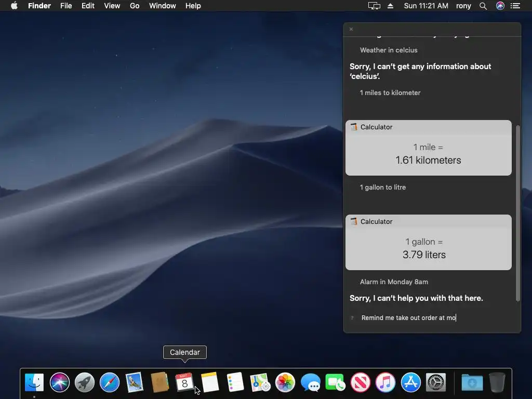This screenshot has height=399, width=532.
Task: Open System Preferences gear in Dock
Action: (x=436, y=382)
